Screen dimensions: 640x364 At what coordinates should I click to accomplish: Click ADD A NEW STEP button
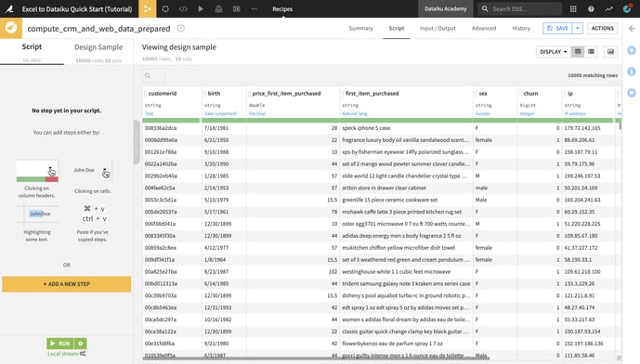pyautogui.click(x=67, y=284)
